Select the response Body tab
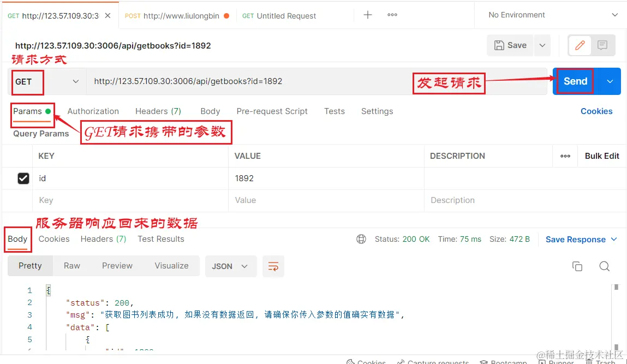This screenshot has width=627, height=364. [x=17, y=239]
